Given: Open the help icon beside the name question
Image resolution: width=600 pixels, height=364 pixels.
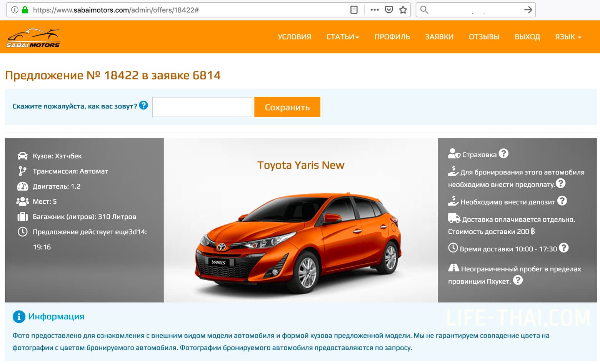Looking at the screenshot, I should [x=143, y=105].
